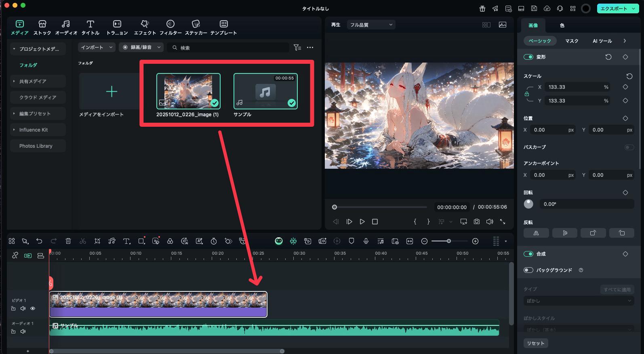Open the Effects panel

(145, 27)
